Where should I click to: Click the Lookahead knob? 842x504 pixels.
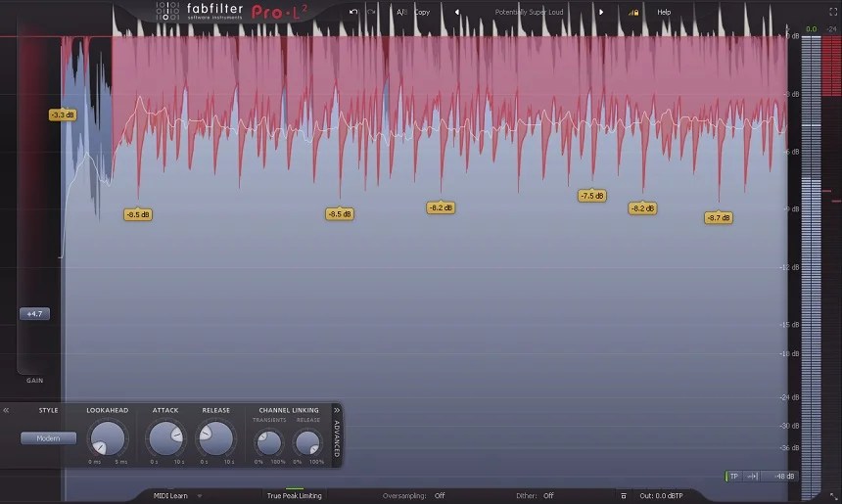[108, 438]
